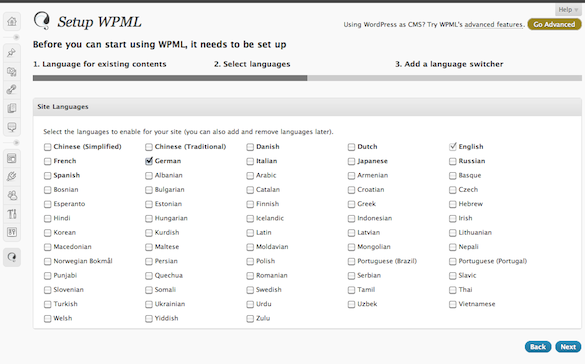Select the Hebrew checkbox
The image size is (585, 364).
453,204
